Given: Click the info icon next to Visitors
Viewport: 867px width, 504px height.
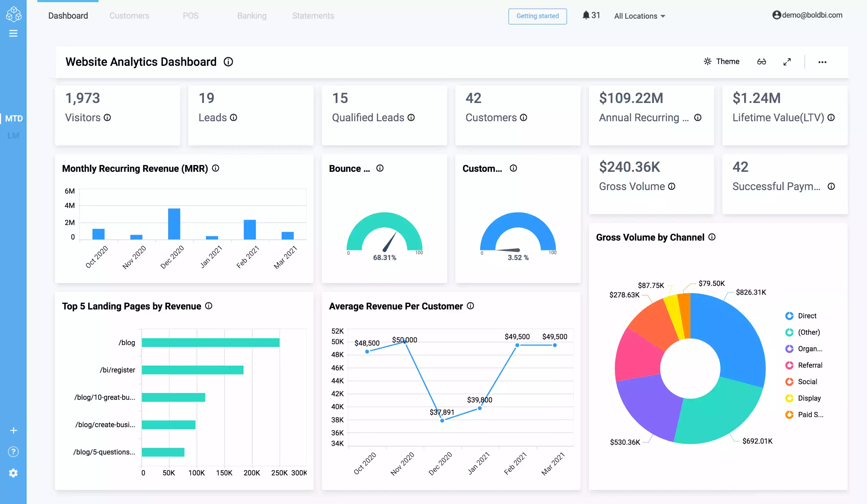Looking at the screenshot, I should (107, 118).
